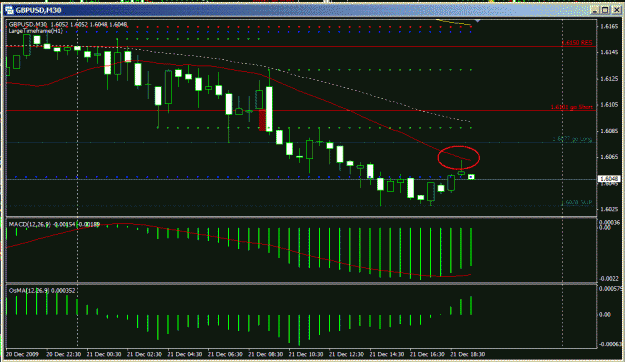This screenshot has height=362, width=625.
Task: Click the 1.6065 price scale value
Action: 609,157
